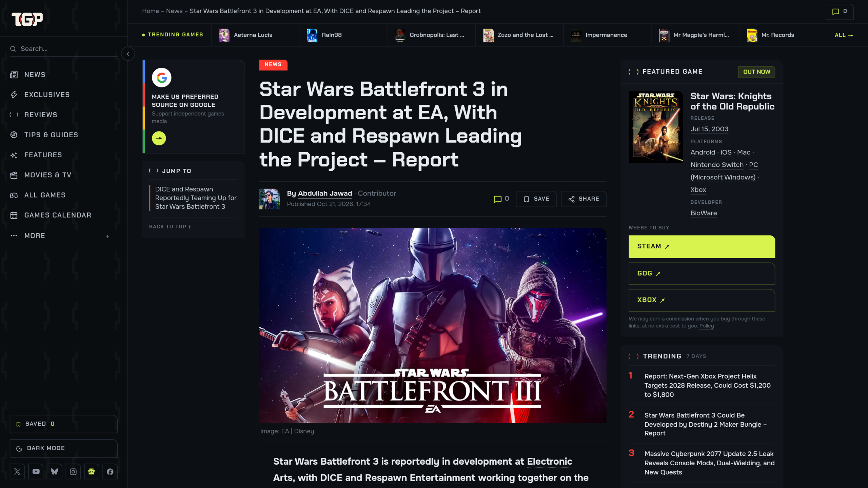Open the Abdullah Jawad author link

(325, 194)
